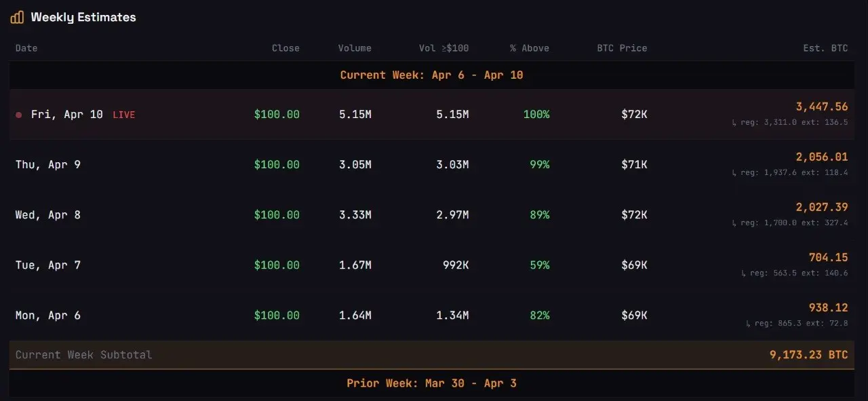Select the Thu, Apr 9 row
Screen dimensions: 868x401
point(432,165)
